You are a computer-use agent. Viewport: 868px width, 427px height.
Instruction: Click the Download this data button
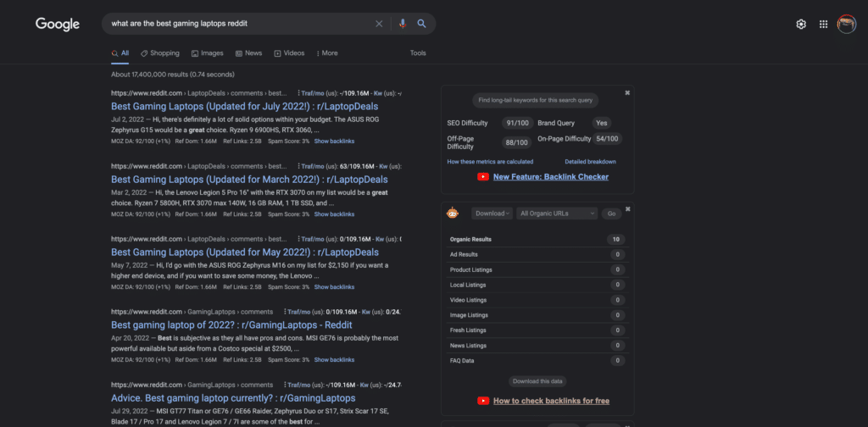(x=537, y=381)
